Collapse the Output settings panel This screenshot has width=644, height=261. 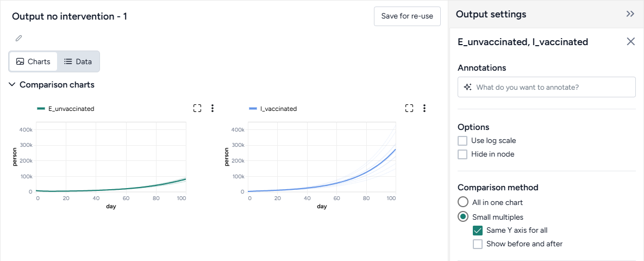630,14
